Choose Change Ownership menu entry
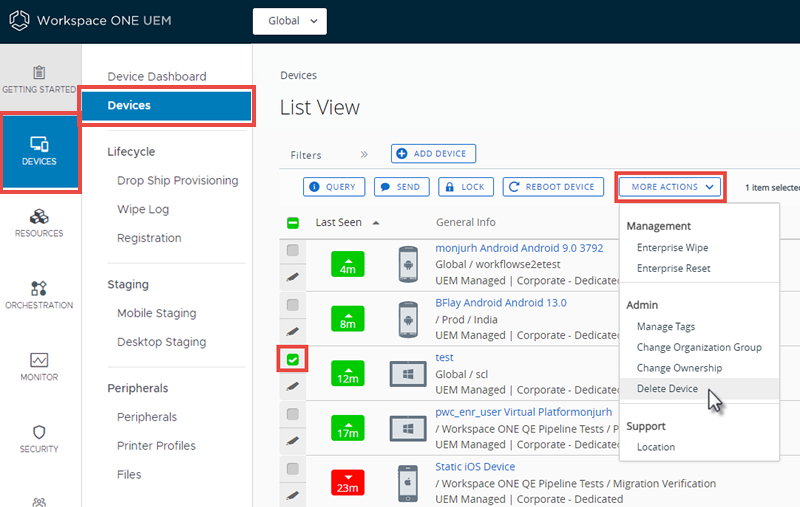The height and width of the screenshot is (507, 800). [679, 368]
